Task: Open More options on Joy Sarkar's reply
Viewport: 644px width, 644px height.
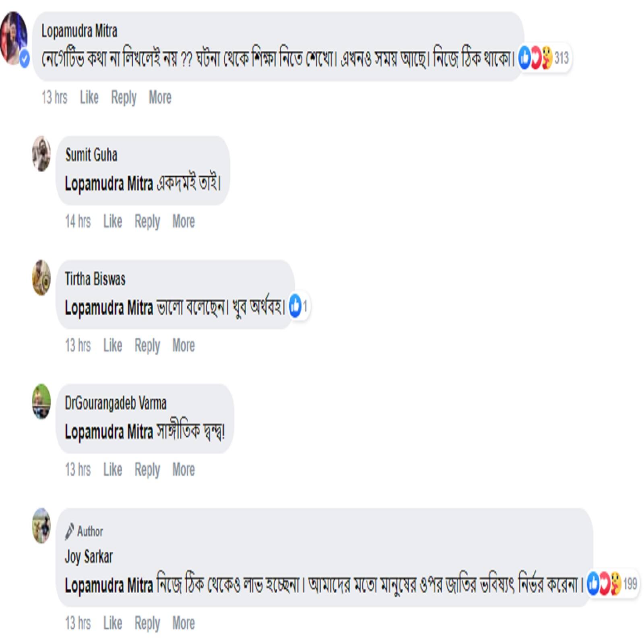Action: 184,623
